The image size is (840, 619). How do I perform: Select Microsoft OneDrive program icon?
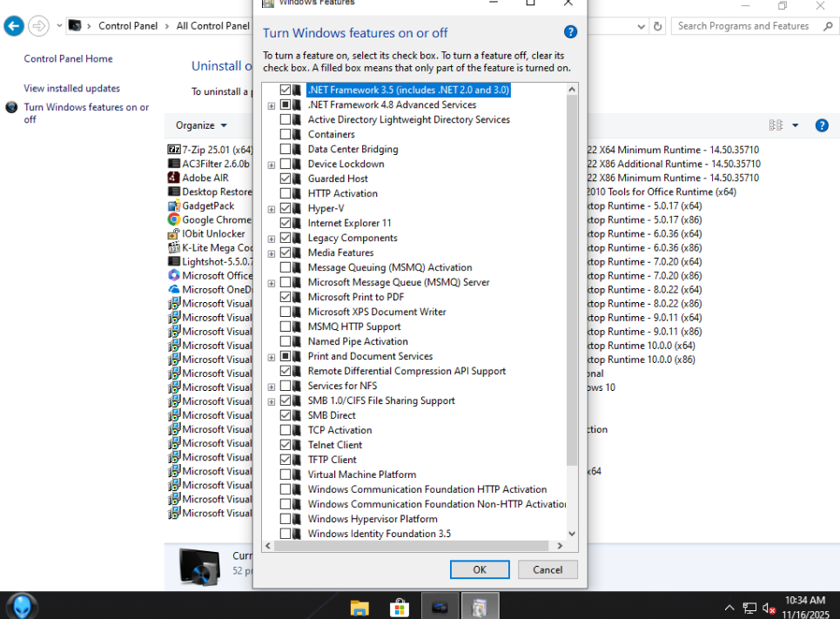point(174,289)
